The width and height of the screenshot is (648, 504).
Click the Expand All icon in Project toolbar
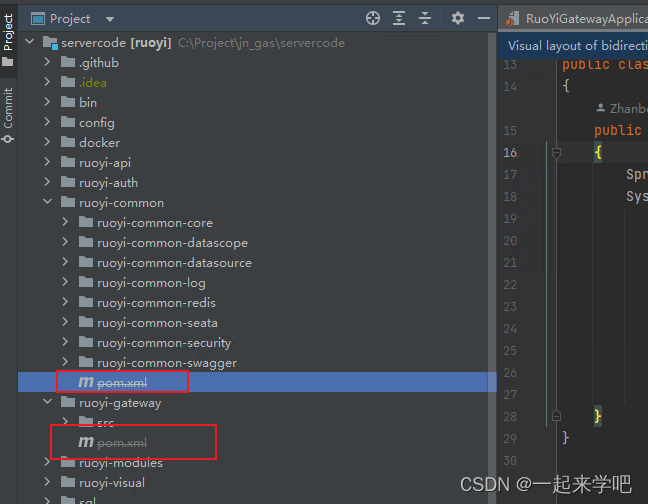pyautogui.click(x=399, y=18)
